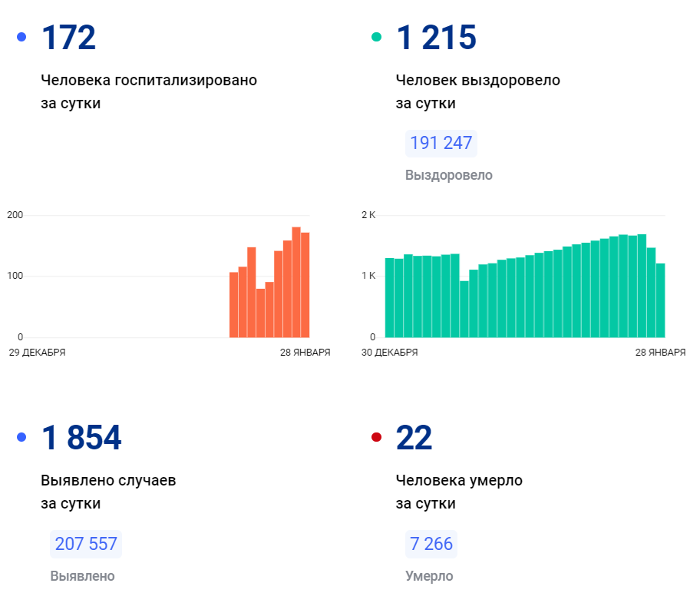Click the 28 ЯНВАРЯ label under recoveries chart
Viewport: 700px width, 603px height.
pos(661,353)
